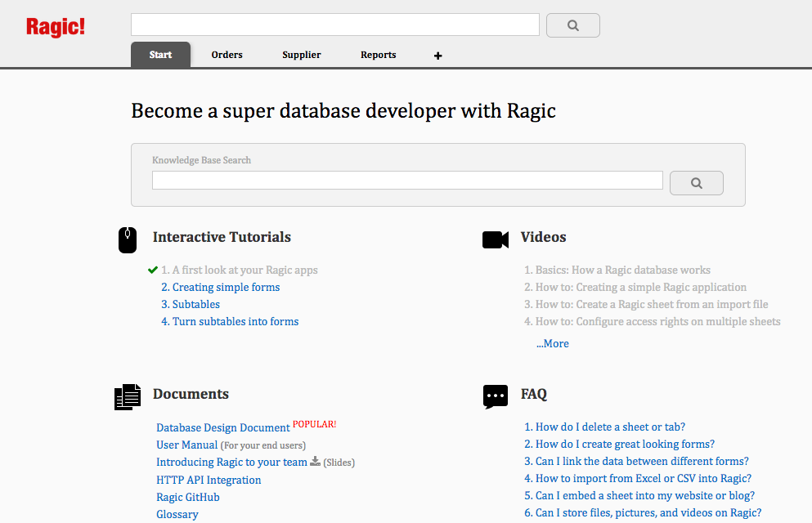This screenshot has height=523, width=812.
Task: Click the documents icon beside Documents heading
Action: click(x=128, y=397)
